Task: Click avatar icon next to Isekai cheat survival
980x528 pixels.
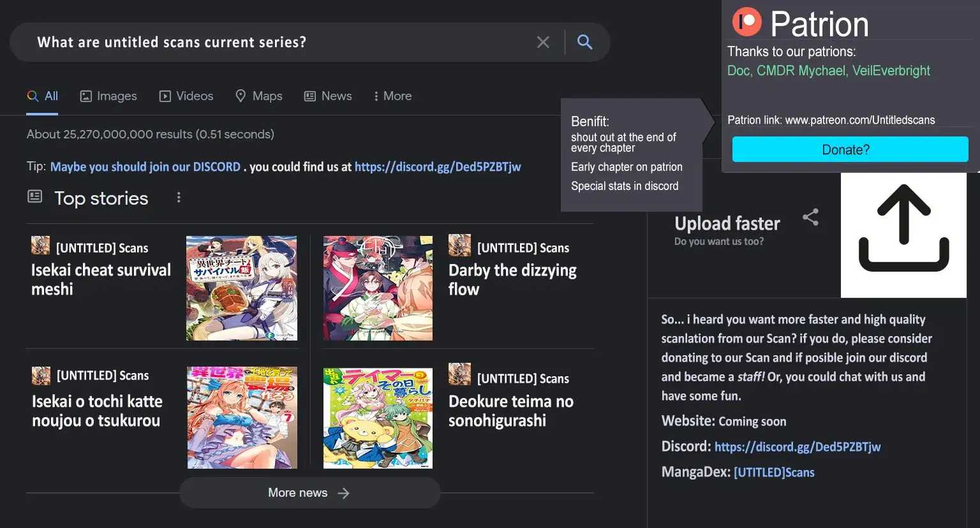Action: [x=41, y=246]
